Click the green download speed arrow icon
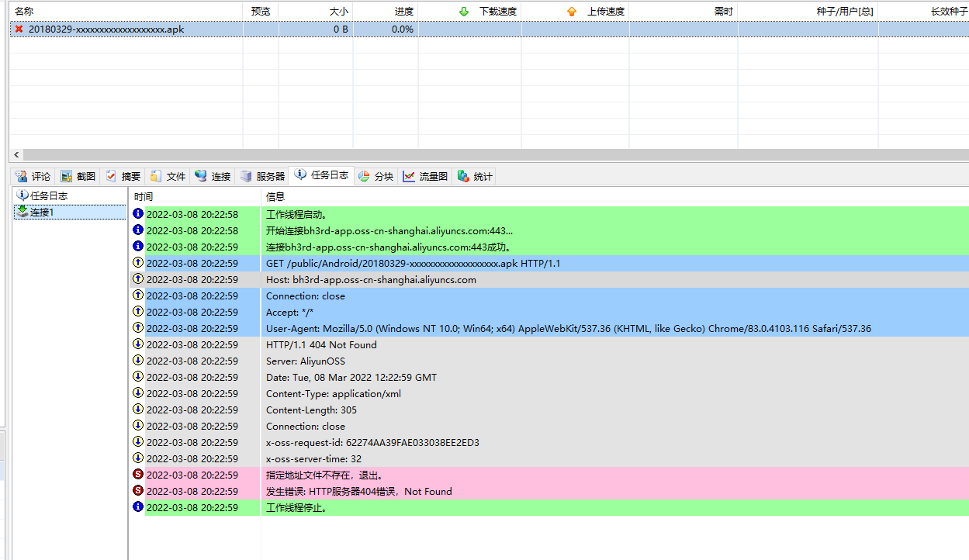Screen dimensions: 969x560 tap(464, 11)
